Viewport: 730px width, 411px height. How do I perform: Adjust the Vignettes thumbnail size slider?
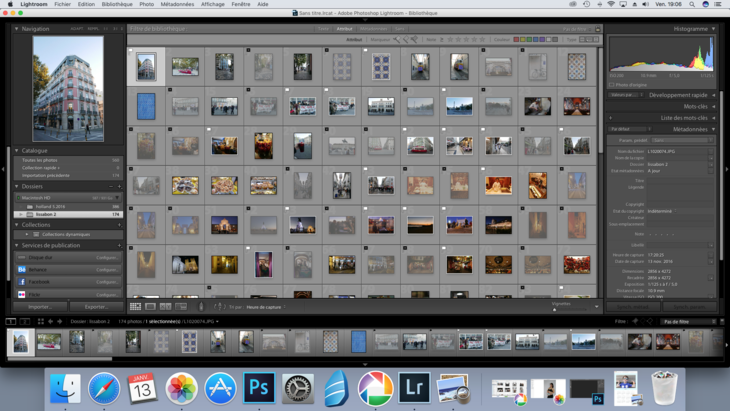(x=554, y=310)
